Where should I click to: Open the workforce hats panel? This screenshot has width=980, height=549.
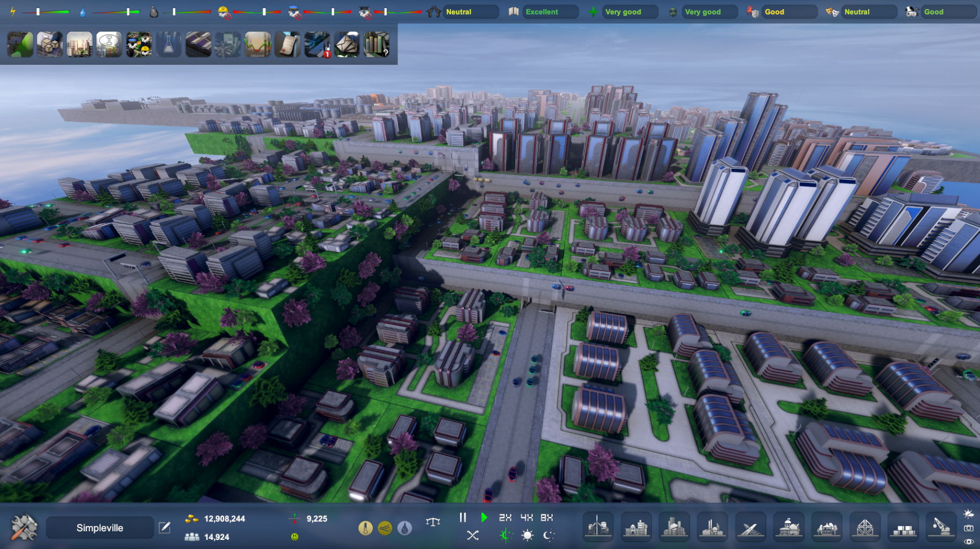pyautogui.click(x=139, y=44)
